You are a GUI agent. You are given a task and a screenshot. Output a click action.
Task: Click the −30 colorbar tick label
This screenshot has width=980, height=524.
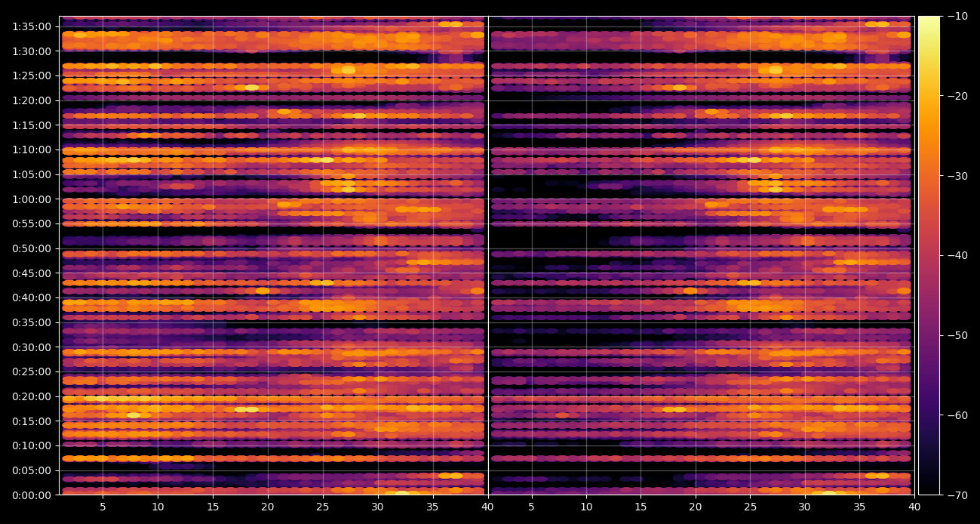957,176
